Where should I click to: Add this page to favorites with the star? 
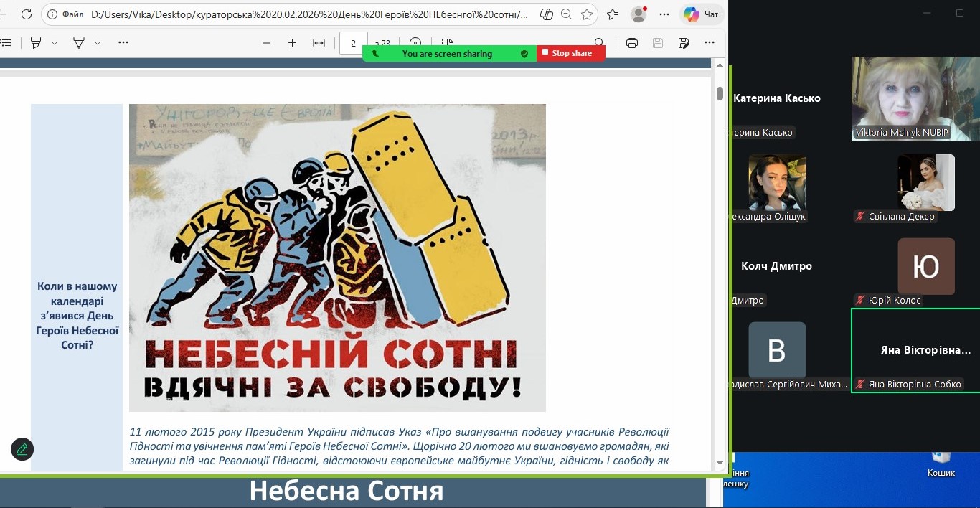click(x=587, y=14)
